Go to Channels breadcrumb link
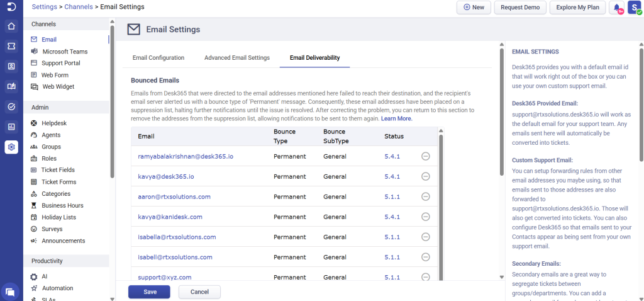The height and width of the screenshot is (301, 644). coord(79,6)
